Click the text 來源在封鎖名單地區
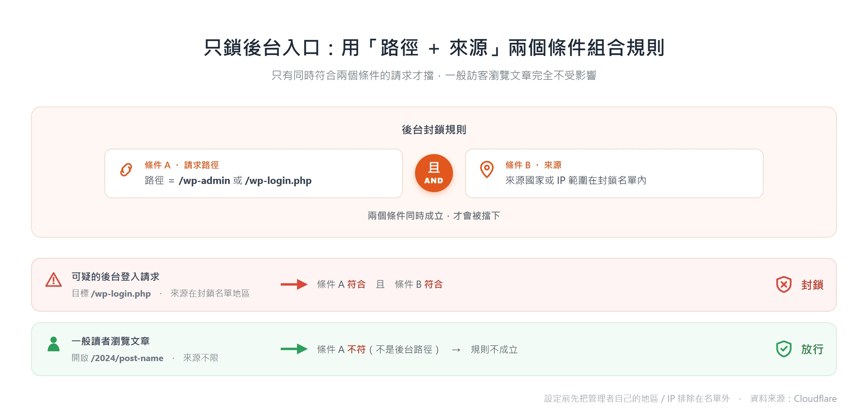 click(210, 294)
